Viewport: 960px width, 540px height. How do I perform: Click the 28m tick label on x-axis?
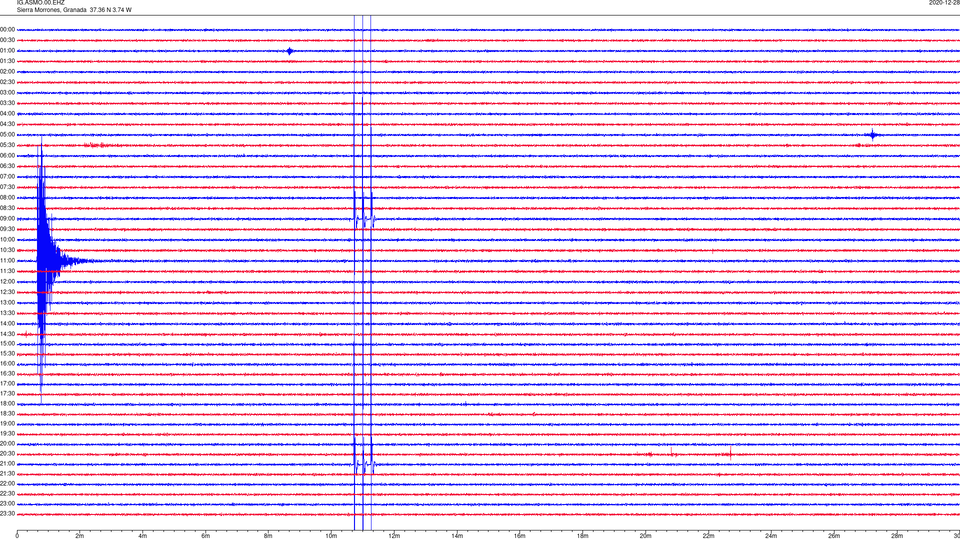897,536
